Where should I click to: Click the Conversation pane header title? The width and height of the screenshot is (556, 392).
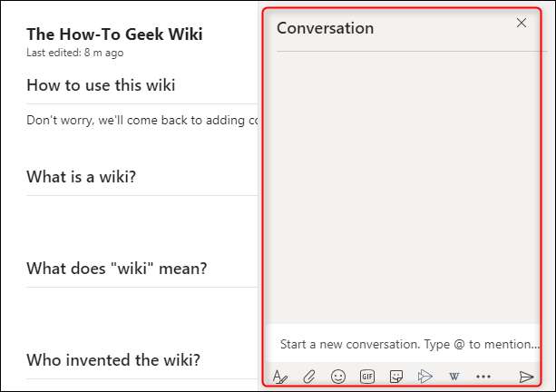[x=325, y=28]
